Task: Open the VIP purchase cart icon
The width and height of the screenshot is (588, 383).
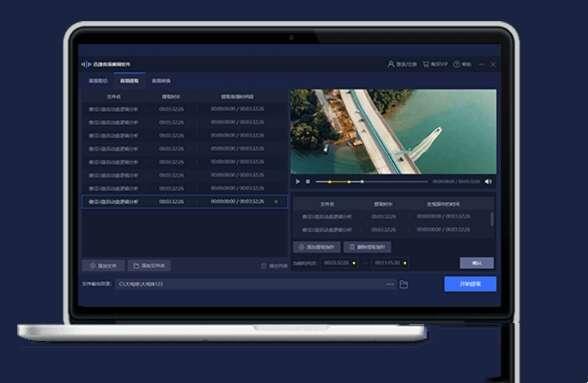Action: [x=426, y=64]
